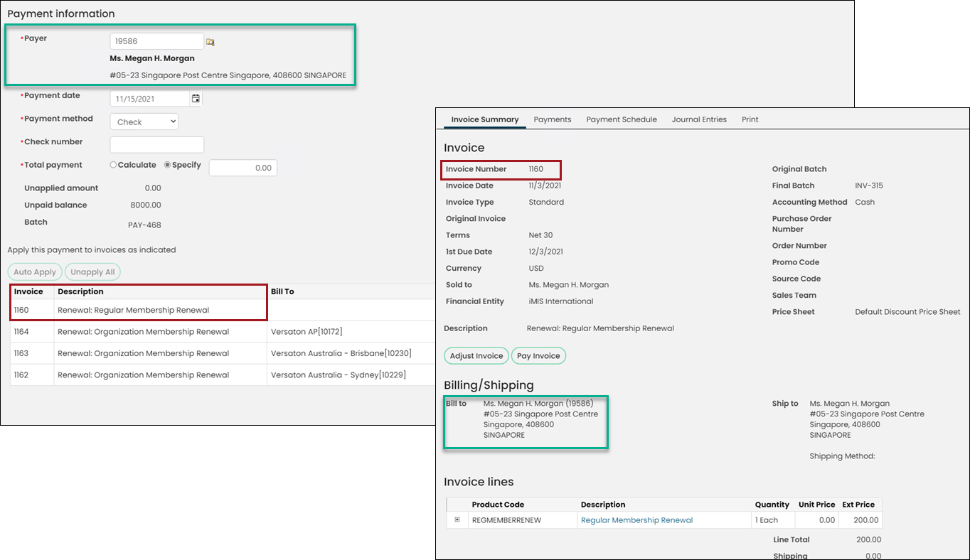Click the Invoice column header in payment table

coord(28,291)
